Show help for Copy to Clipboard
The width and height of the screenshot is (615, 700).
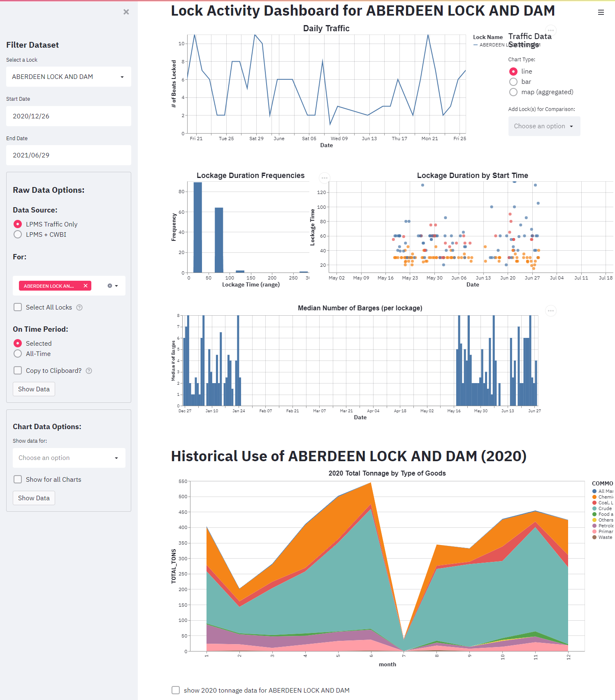click(x=89, y=371)
